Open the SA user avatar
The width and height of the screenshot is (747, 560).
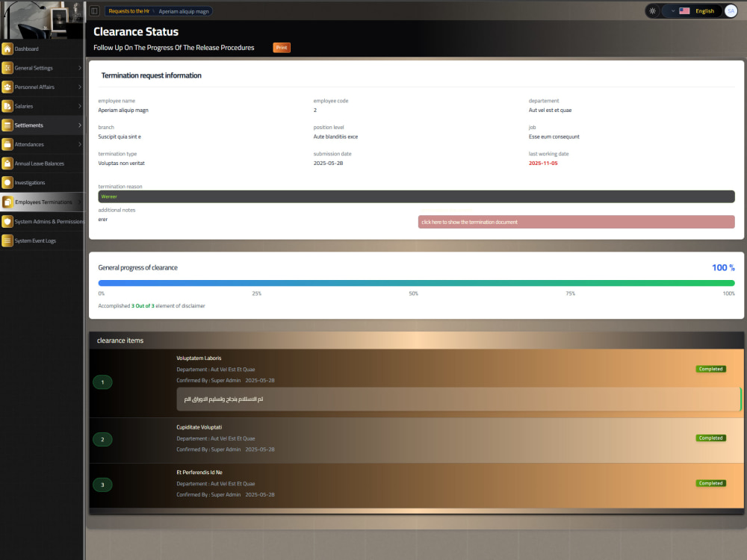[731, 11]
